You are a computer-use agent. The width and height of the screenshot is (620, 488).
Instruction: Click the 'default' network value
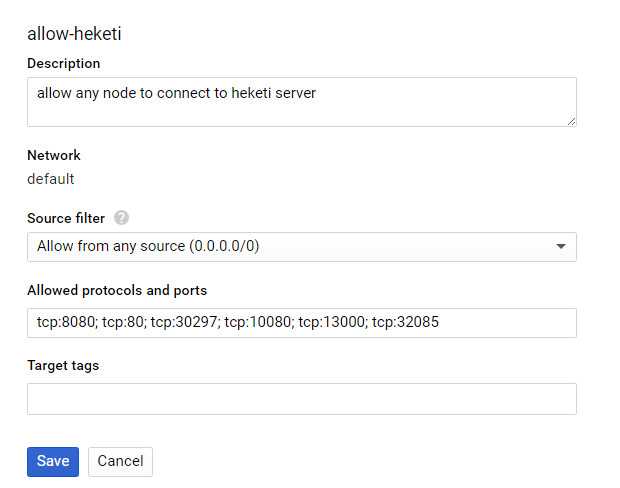tap(51, 179)
